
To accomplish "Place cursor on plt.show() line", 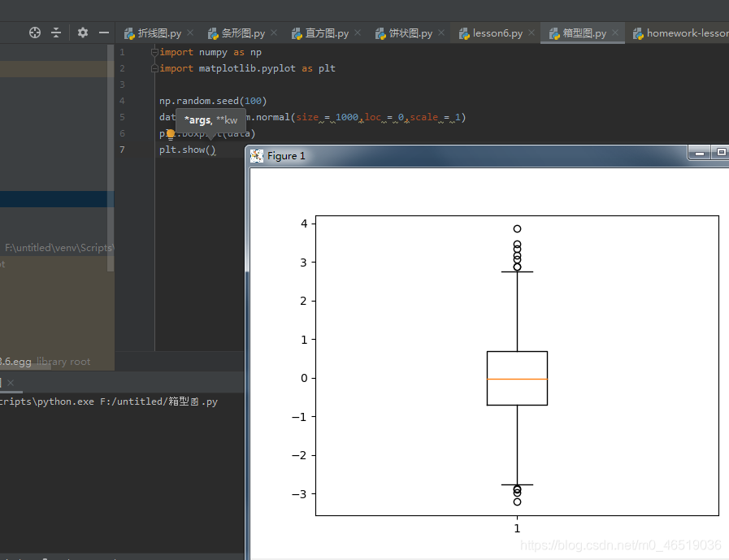I will point(188,150).
